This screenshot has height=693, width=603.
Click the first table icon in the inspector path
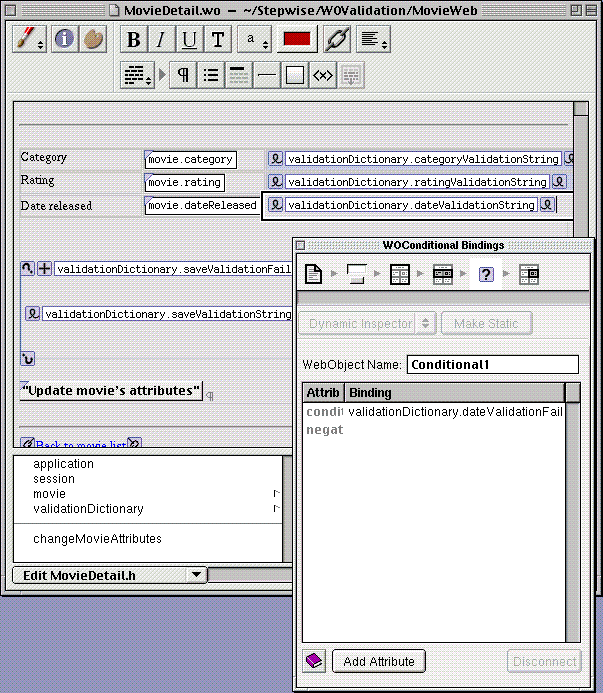click(400, 274)
